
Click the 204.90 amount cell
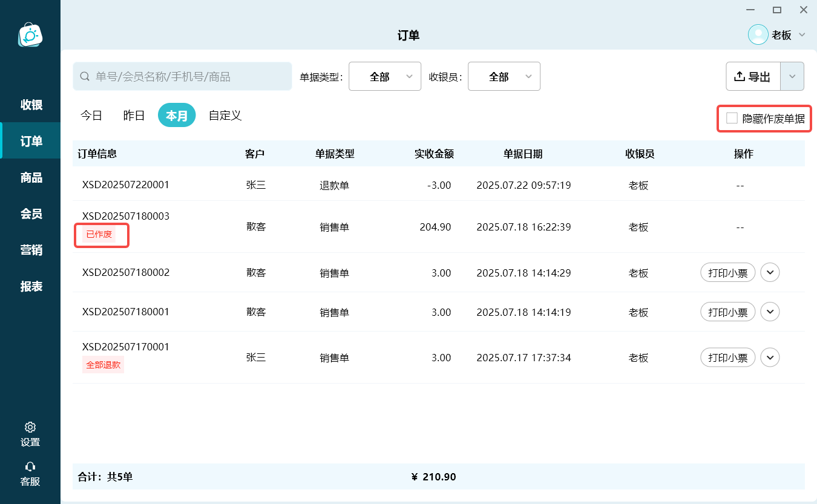tap(435, 227)
